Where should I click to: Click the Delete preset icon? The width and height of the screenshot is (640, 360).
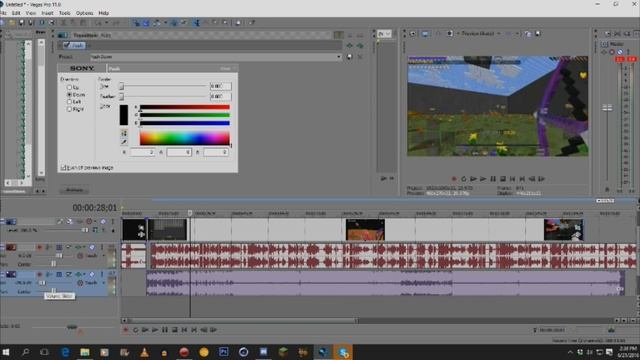[360, 57]
